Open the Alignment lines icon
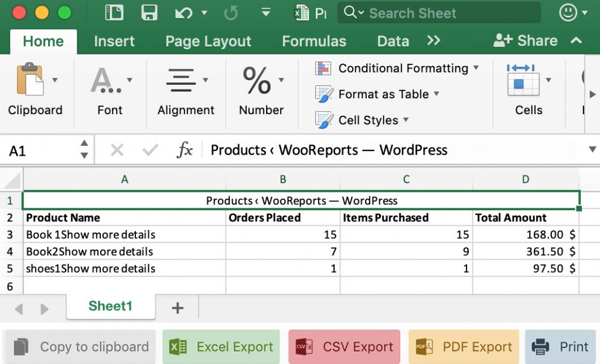The height and width of the screenshot is (364, 600). (x=181, y=80)
